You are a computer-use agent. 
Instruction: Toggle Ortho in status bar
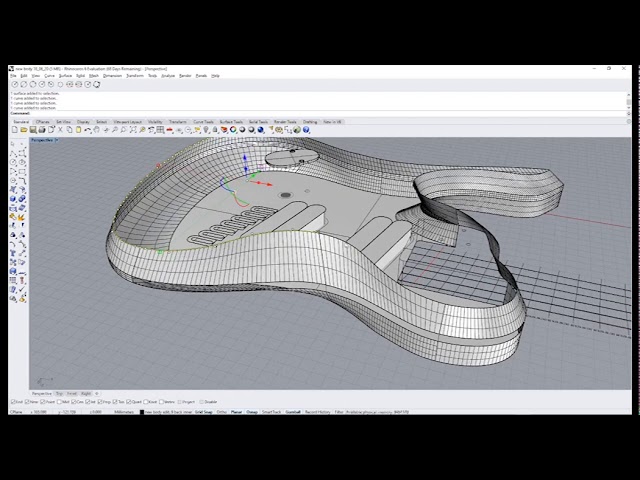pos(222,412)
